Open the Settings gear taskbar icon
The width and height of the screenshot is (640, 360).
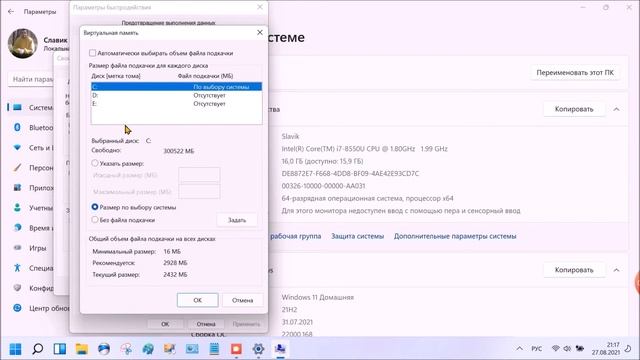pyautogui.click(x=258, y=349)
